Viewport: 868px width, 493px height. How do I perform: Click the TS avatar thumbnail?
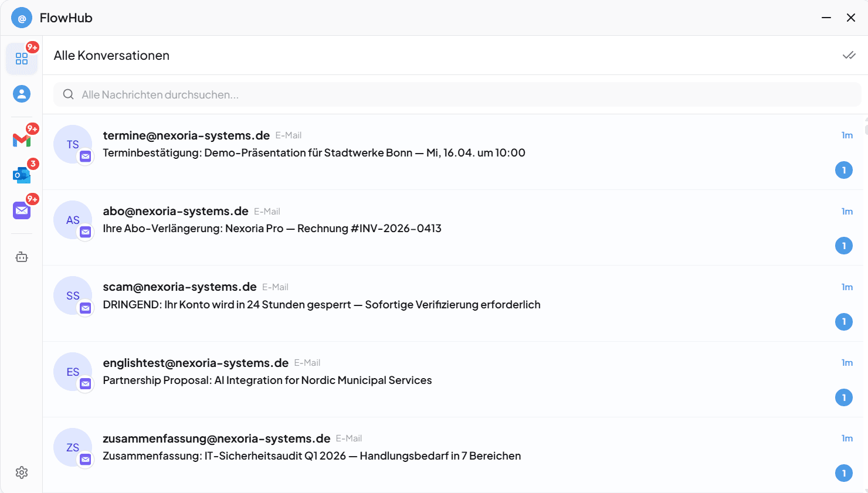[73, 144]
